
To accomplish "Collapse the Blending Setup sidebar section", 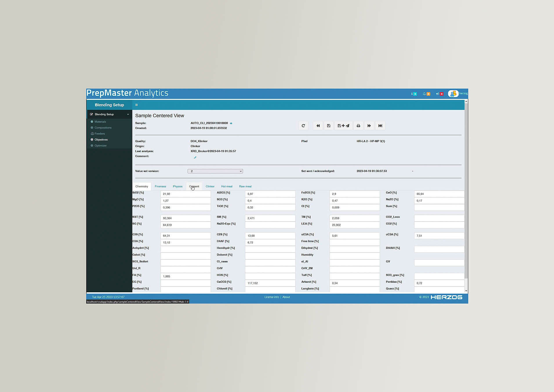I will (128, 114).
